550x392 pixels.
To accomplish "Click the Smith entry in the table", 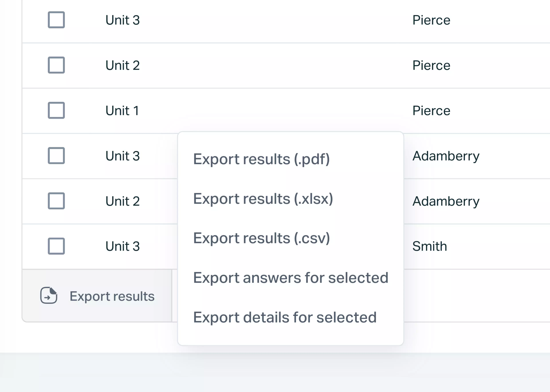I will 429,246.
